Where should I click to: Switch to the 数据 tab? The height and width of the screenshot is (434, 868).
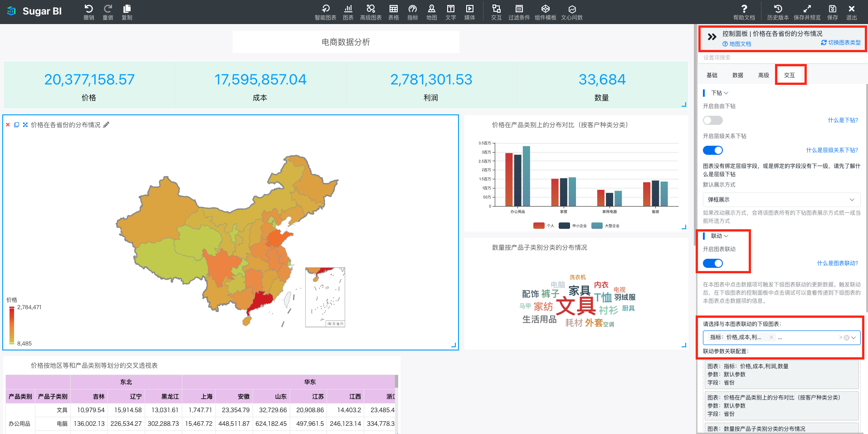coord(738,75)
